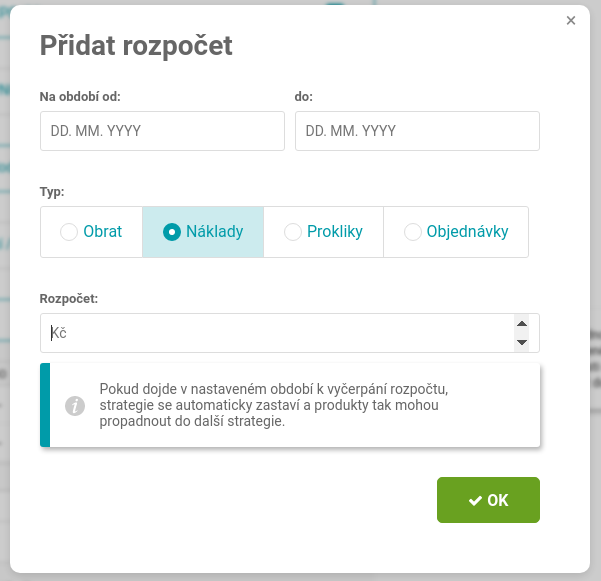Open the 'do' end date field

tap(417, 131)
